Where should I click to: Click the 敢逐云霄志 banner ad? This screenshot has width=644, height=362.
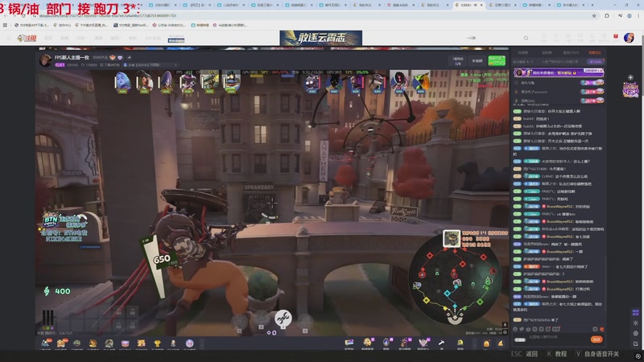pos(320,38)
